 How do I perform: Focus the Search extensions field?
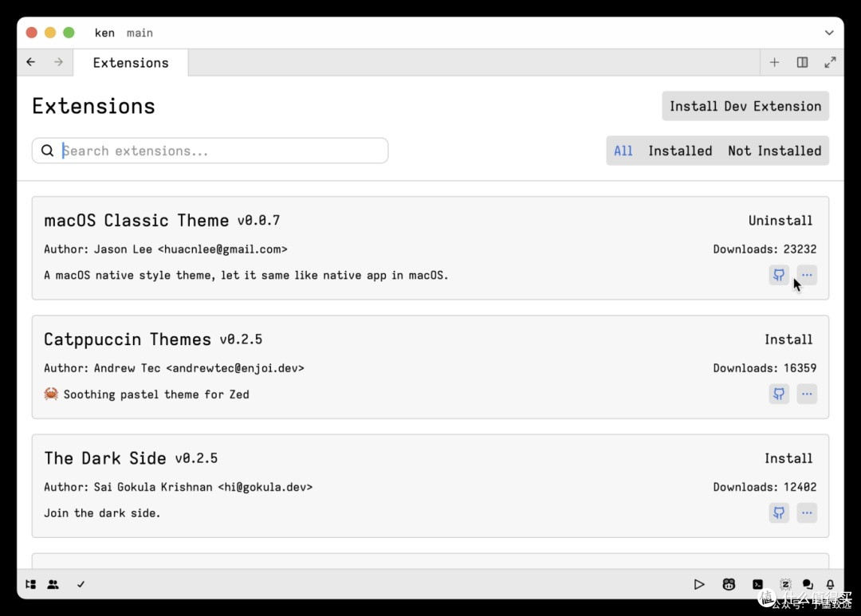(210, 151)
